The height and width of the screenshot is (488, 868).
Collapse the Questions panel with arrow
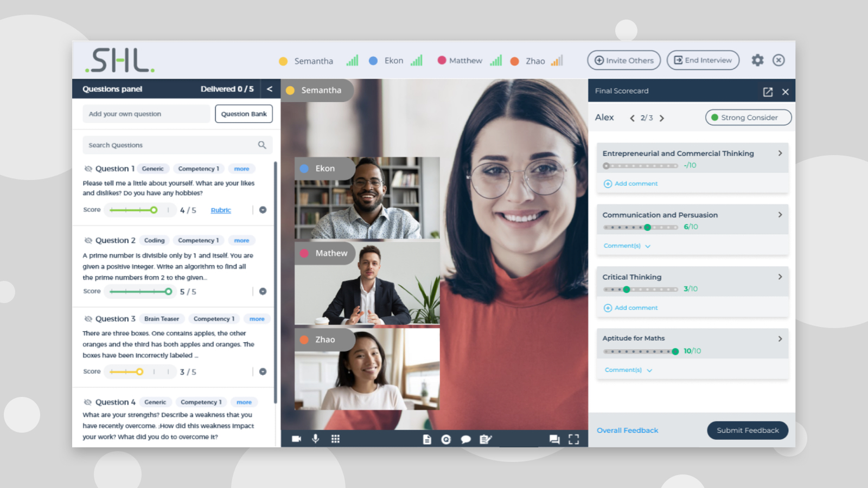[x=270, y=89]
